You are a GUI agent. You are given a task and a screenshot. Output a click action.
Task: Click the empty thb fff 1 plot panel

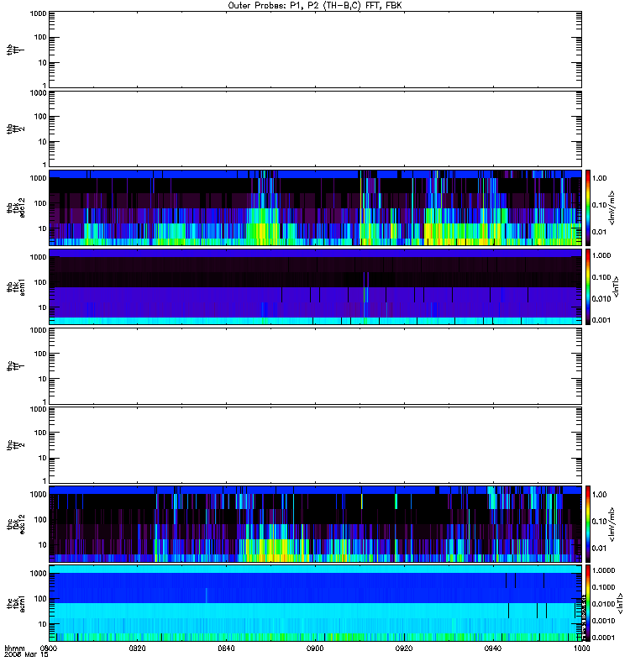click(315, 50)
